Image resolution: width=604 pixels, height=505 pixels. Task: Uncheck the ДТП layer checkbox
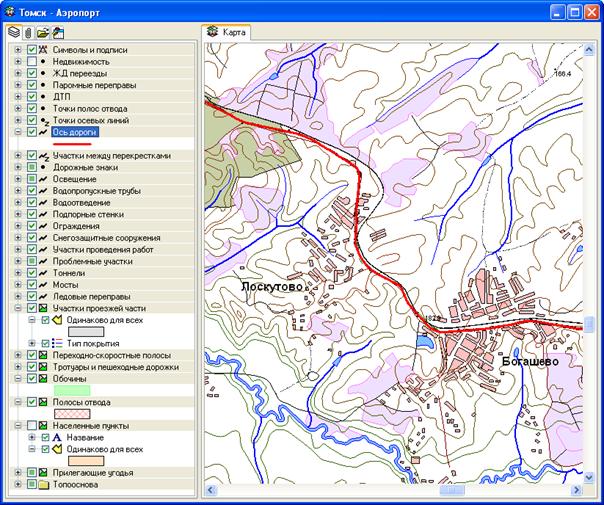(32, 97)
